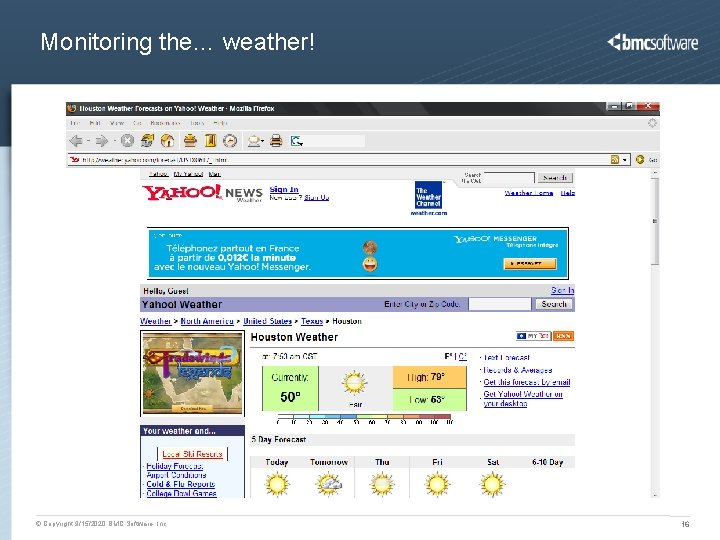Open the Tools menu
Viewport: 720px width, 540px height.
click(x=197, y=123)
